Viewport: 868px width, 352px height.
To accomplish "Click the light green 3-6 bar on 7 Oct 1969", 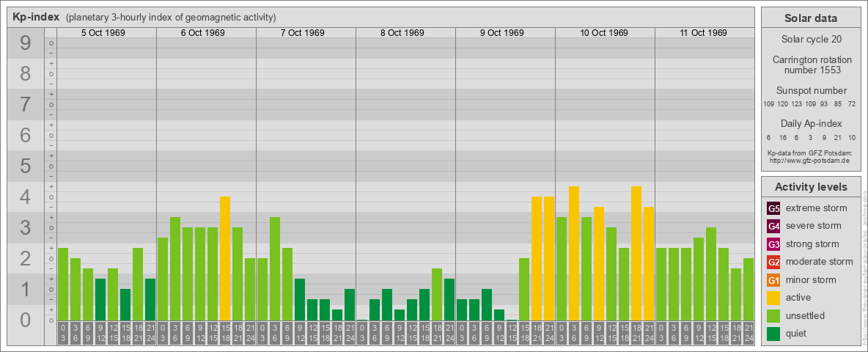I will point(275,269).
